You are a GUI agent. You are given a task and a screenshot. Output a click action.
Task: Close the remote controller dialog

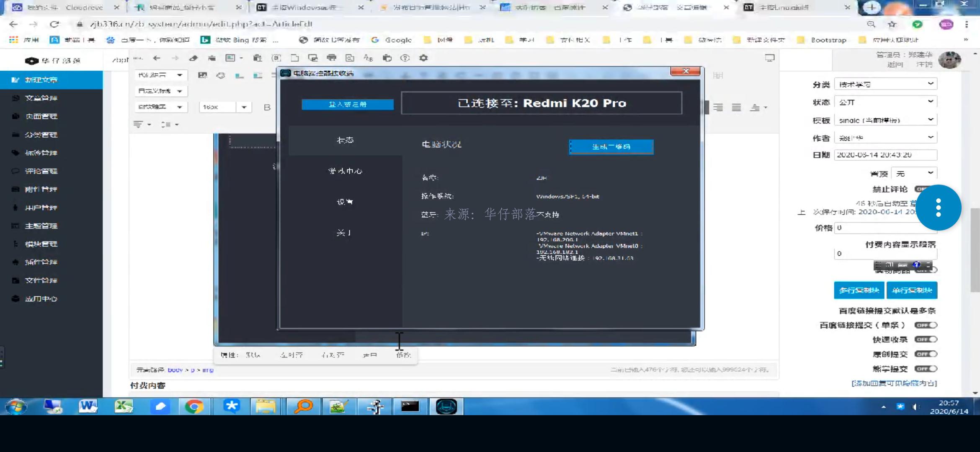tap(685, 71)
